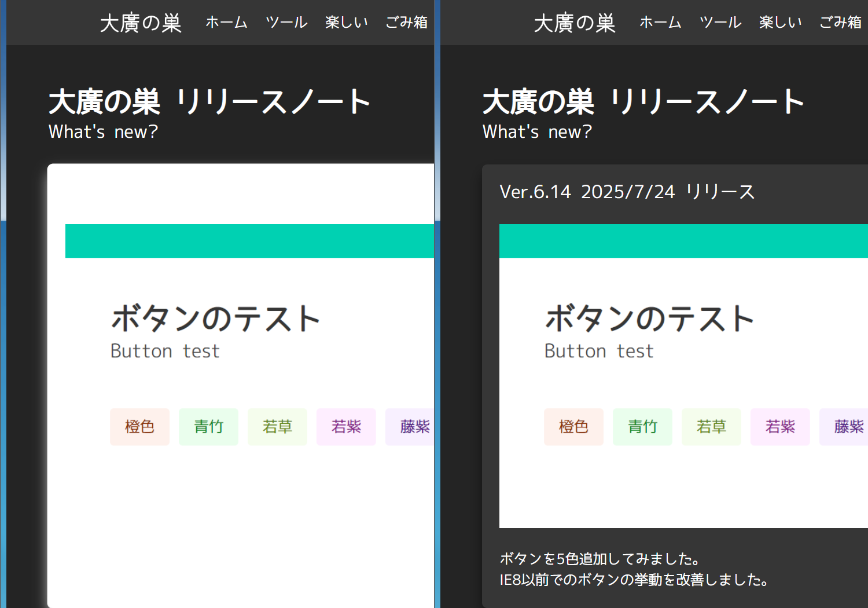
Task: Click the 若紫 button in the left pane
Action: tap(346, 427)
